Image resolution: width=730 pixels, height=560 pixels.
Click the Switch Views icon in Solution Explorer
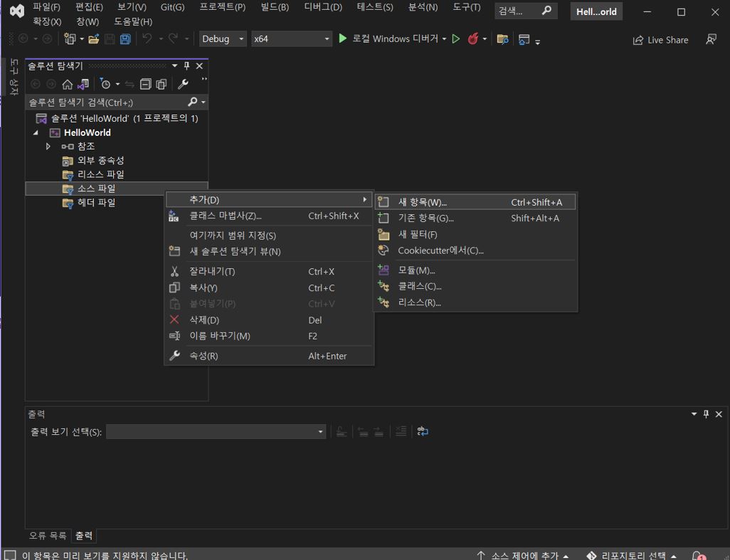83,84
